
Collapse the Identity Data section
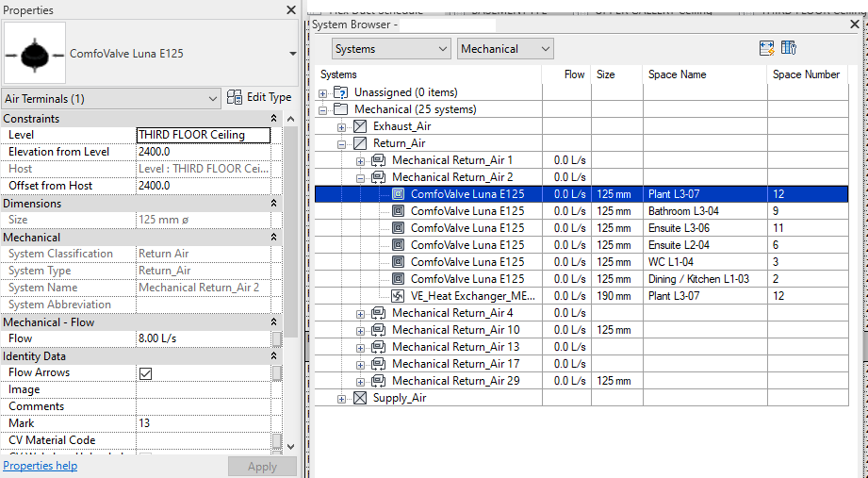click(x=273, y=356)
